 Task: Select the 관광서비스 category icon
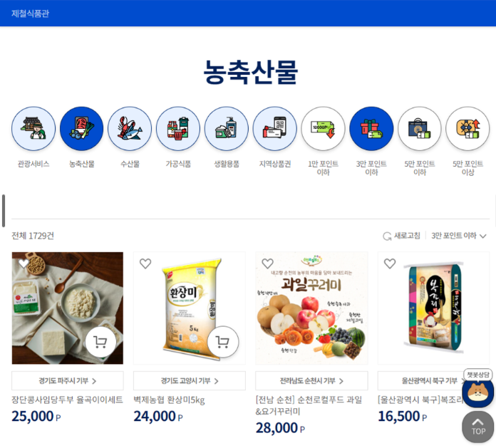(33, 129)
